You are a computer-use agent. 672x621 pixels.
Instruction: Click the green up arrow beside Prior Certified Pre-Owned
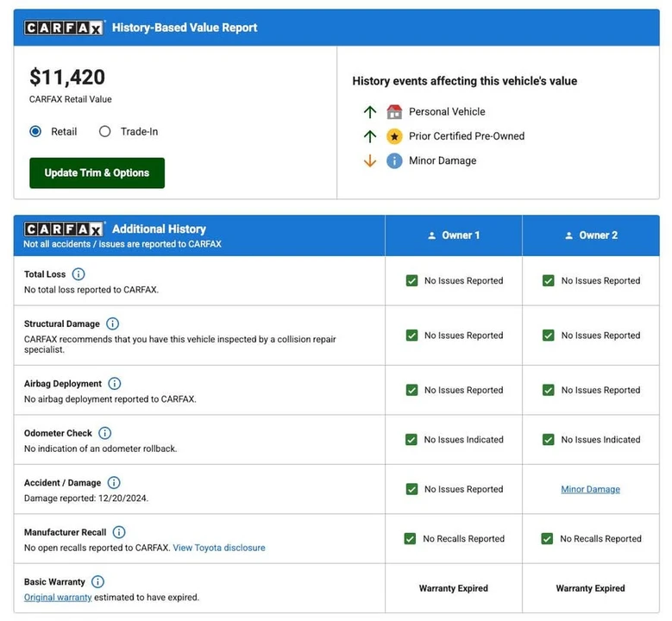370,136
